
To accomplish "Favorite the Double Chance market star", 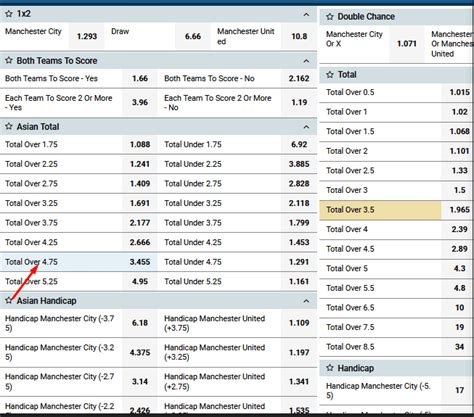I will point(330,16).
